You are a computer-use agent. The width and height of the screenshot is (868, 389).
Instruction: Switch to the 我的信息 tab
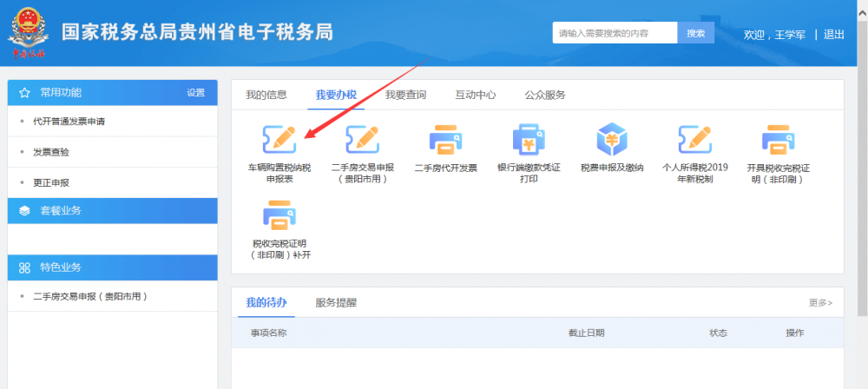pos(266,95)
